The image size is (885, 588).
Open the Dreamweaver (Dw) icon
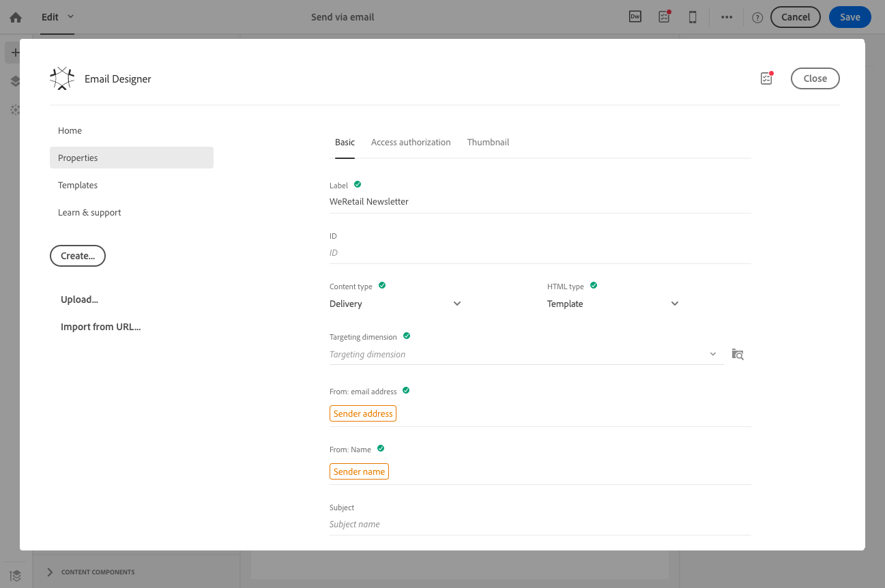[635, 18]
